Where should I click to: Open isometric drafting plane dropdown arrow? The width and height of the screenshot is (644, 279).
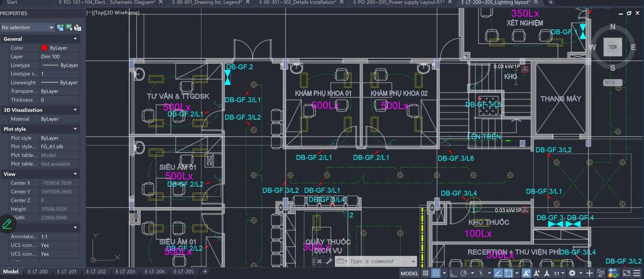point(489,273)
